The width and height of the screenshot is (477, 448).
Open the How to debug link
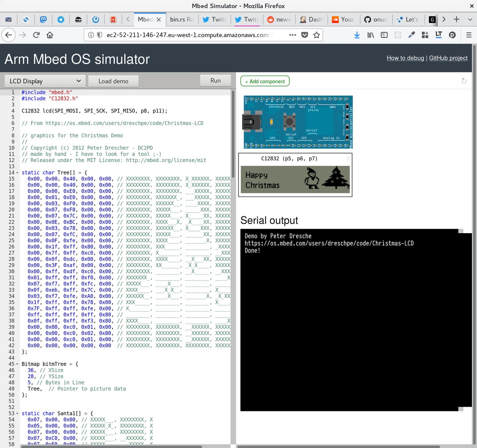pos(405,58)
